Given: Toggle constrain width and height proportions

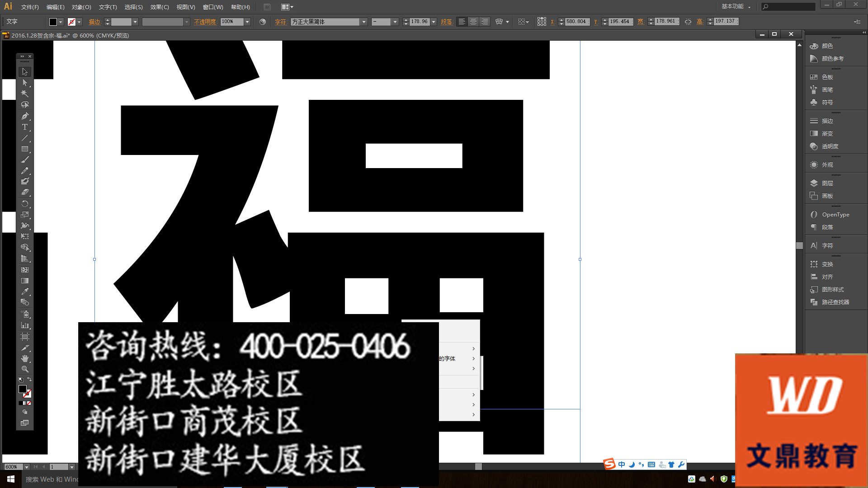Looking at the screenshot, I should 688,22.
